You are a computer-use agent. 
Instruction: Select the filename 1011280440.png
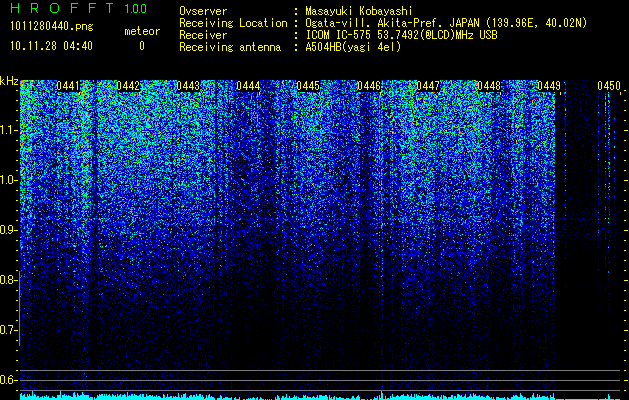[51, 26]
